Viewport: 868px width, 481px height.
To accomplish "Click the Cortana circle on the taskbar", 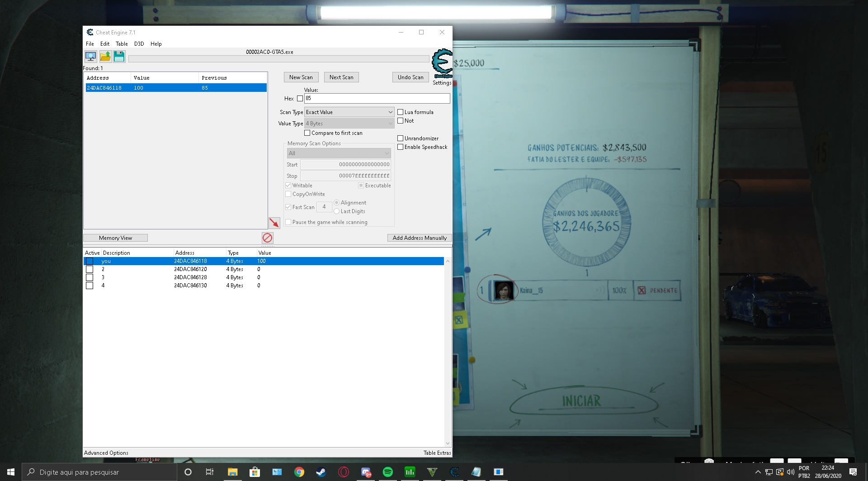I will [188, 472].
